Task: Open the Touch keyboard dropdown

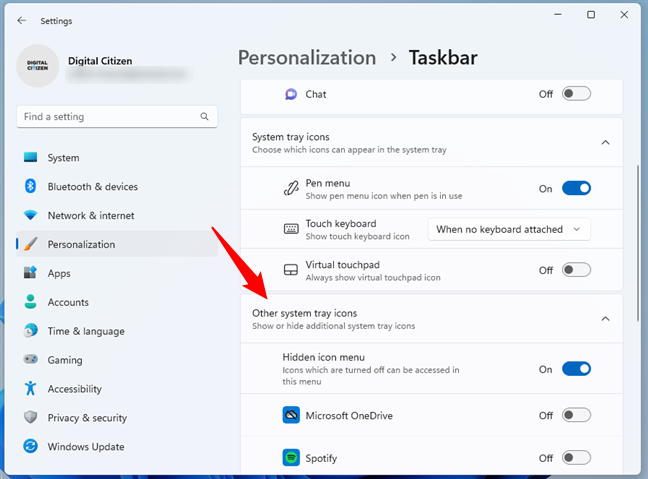Action: tap(509, 229)
